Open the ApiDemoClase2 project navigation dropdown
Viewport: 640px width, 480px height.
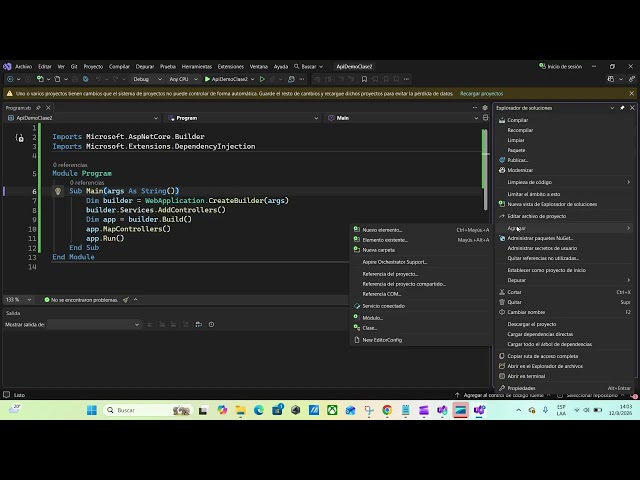pos(83,118)
